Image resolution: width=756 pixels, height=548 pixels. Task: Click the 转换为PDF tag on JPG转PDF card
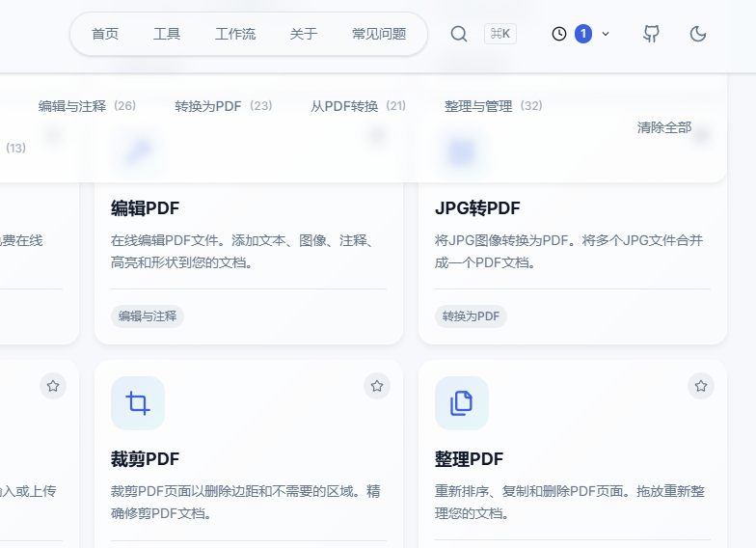(471, 316)
